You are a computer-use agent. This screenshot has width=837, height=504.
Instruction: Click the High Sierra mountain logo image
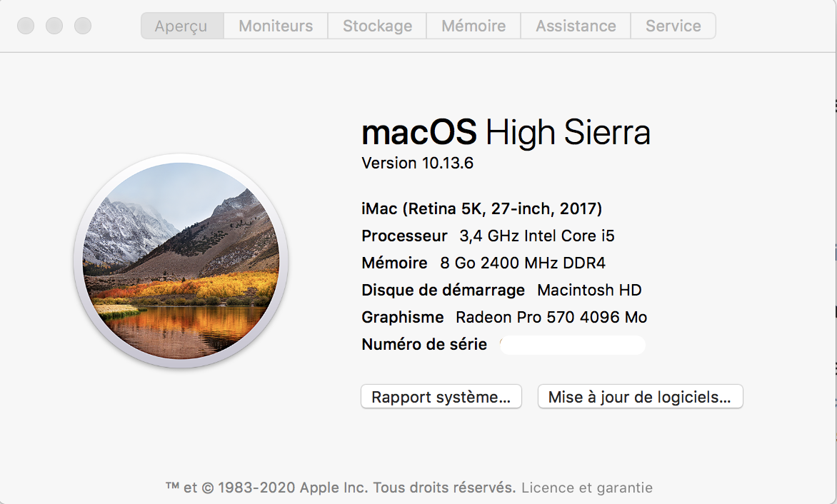181,261
